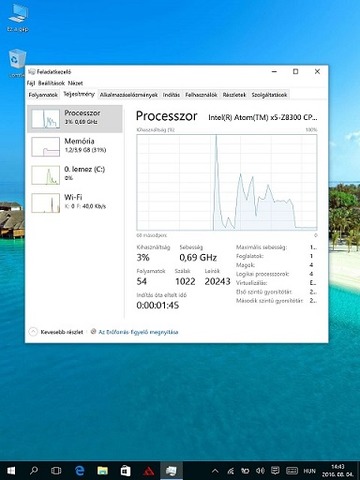The image size is (360, 480).
Task: Click the 'Logikai processzorok' label
Action: (262, 274)
